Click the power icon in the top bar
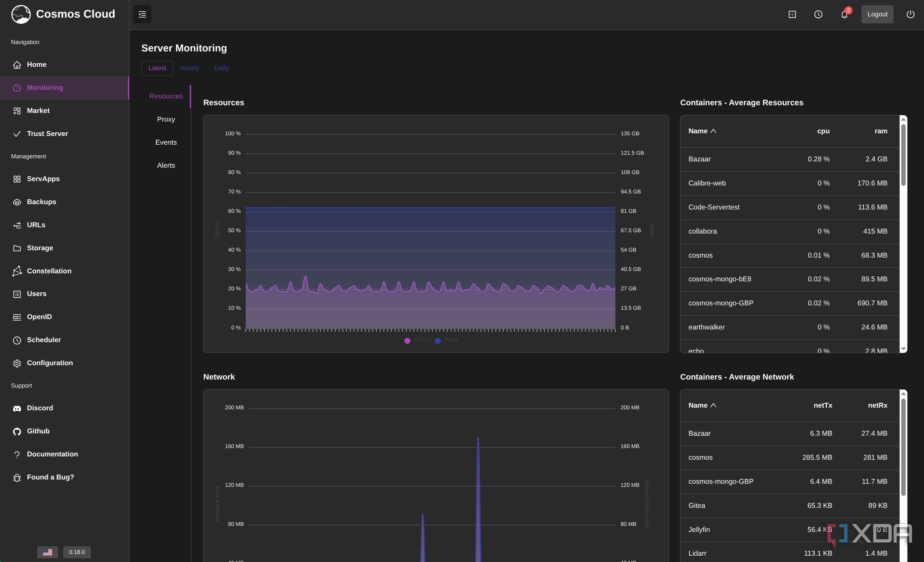The image size is (924, 562). point(910,14)
